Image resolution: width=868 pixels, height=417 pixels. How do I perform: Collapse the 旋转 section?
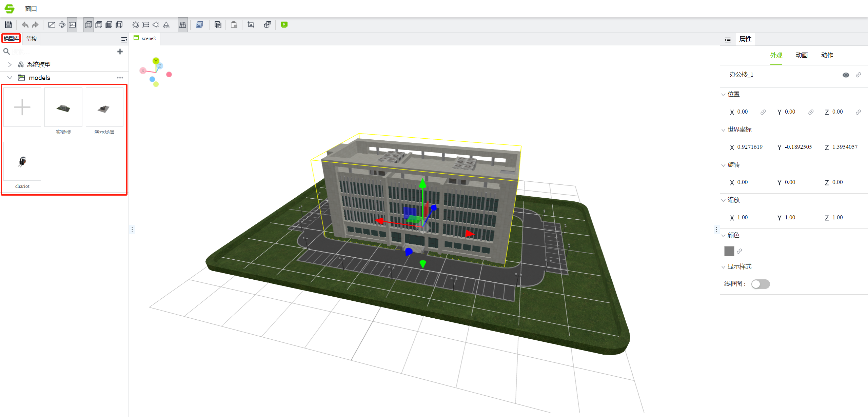(724, 165)
